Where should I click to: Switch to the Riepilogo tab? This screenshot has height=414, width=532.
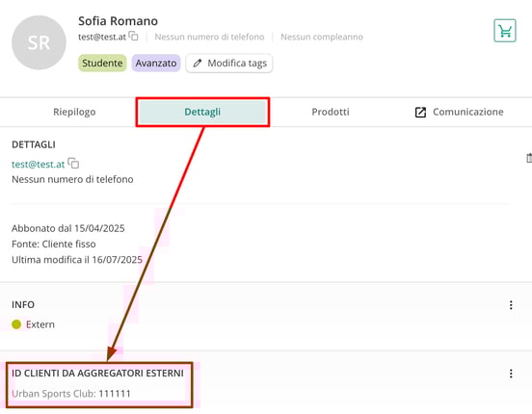click(x=74, y=113)
